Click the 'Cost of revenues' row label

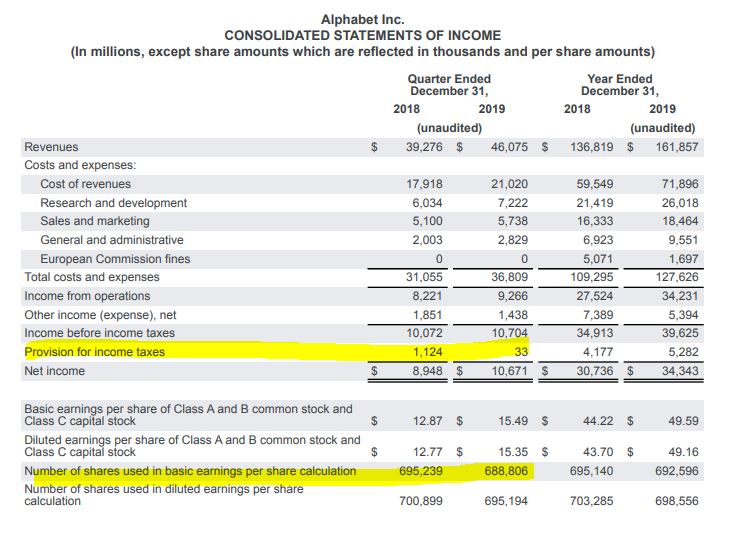point(85,184)
